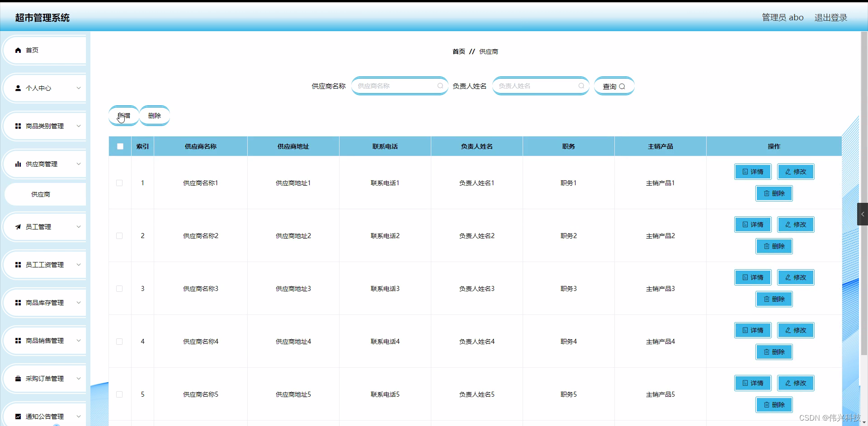The image size is (868, 426).
Task: Select the 首页 home icon in sidebar
Action: [x=18, y=50]
